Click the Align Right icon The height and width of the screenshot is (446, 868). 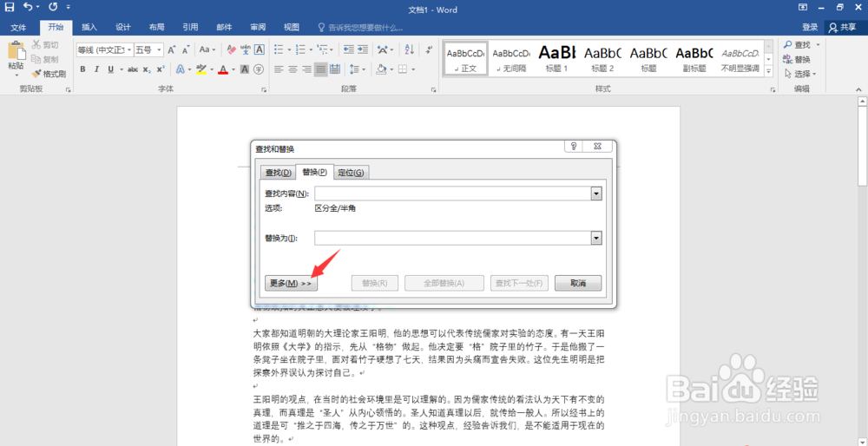coord(306,69)
